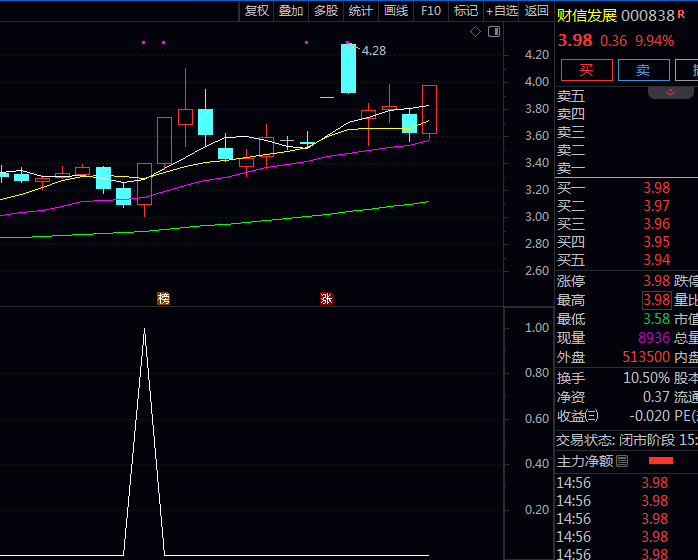Image resolution: width=698 pixels, height=560 pixels.
Task: Click the 卖一 ask row label
Action: point(571,168)
